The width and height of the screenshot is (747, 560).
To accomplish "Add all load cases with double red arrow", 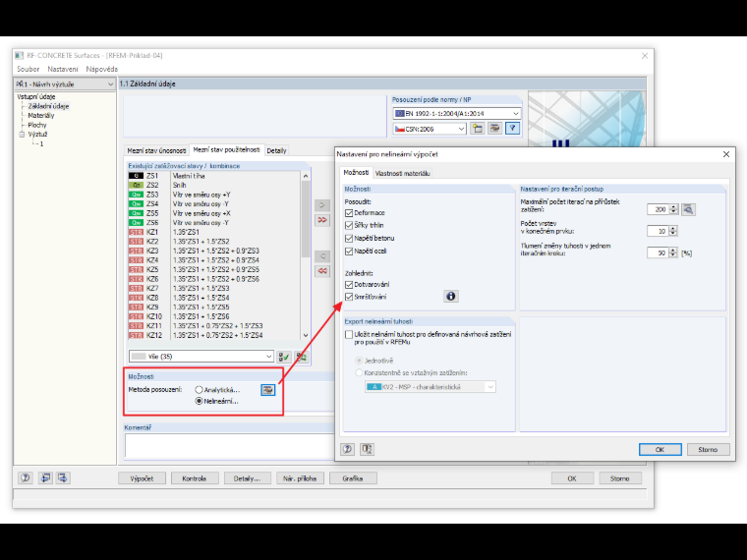I will 322,220.
